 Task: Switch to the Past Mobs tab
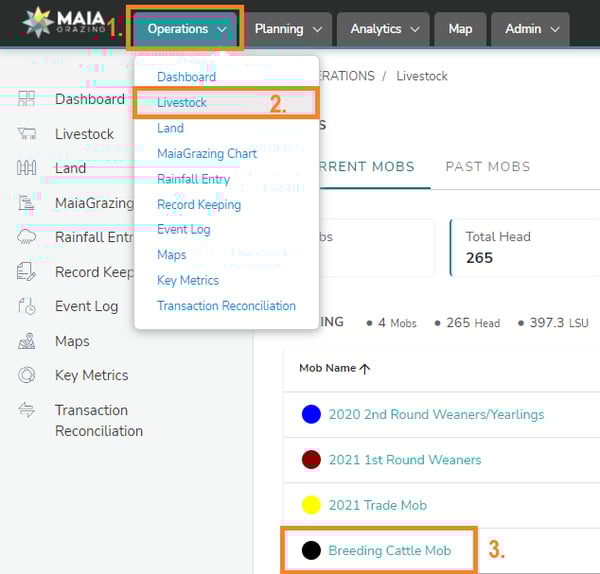(488, 167)
